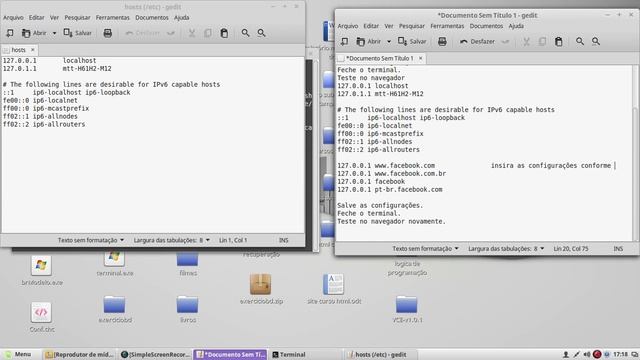This screenshot has width=640, height=360.
Task: Click Salvar in Documento Sem Título window
Action: coord(412,41)
